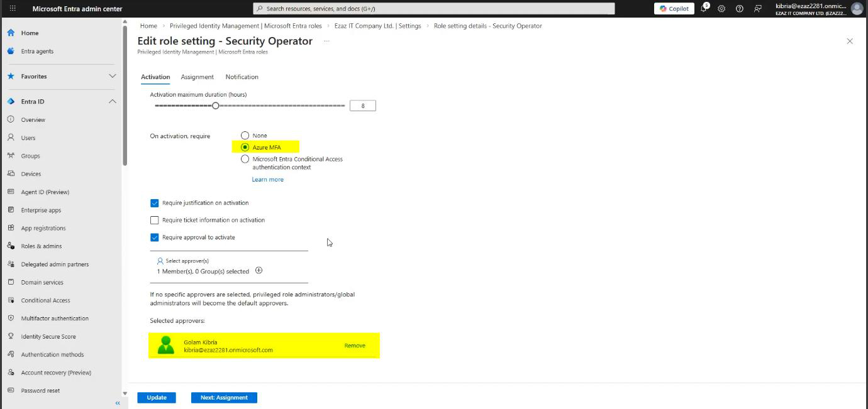
Task: Open Entra agents sidebar icon
Action: (11, 51)
